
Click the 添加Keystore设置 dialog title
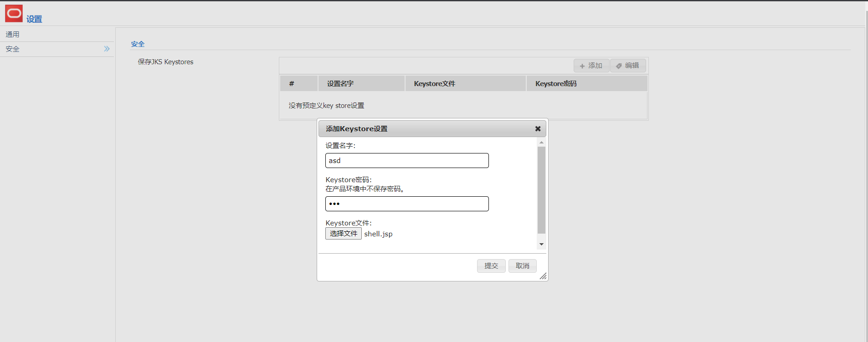pos(357,129)
